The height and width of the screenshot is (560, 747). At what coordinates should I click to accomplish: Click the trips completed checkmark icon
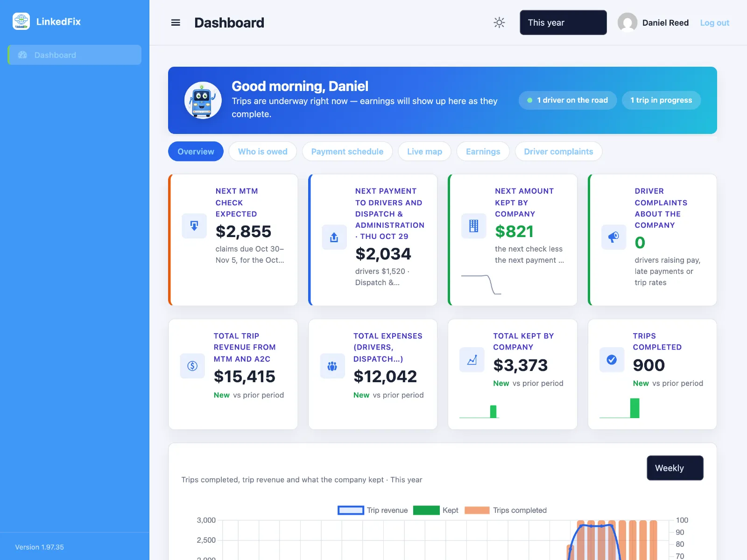(x=612, y=360)
